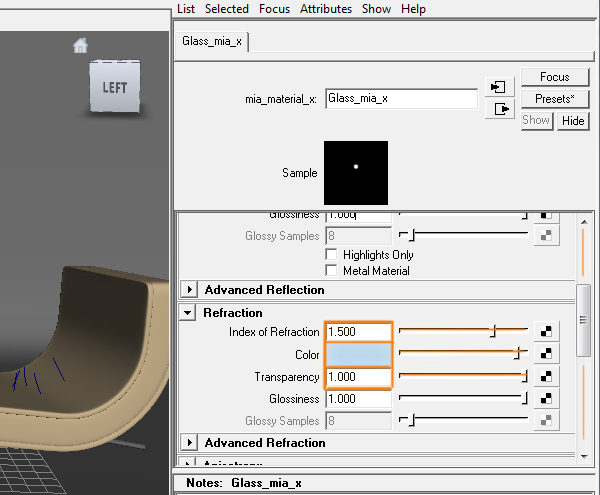Image resolution: width=600 pixels, height=495 pixels.
Task: Click the go-to-input-connection arrow icon
Action: pos(499,87)
